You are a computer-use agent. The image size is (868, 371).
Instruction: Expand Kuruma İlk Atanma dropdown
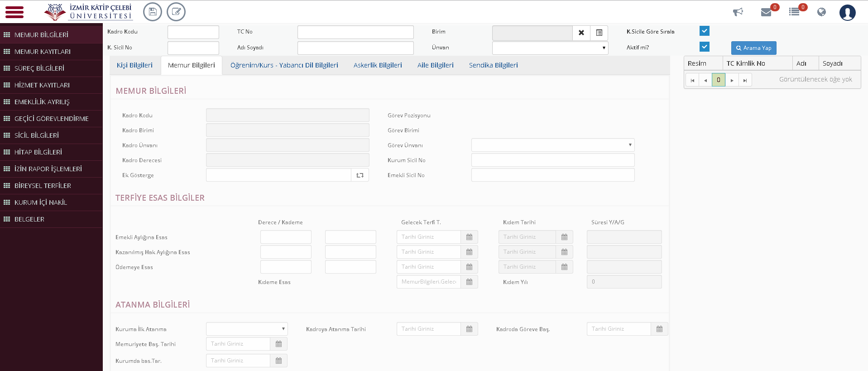pyautogui.click(x=247, y=329)
